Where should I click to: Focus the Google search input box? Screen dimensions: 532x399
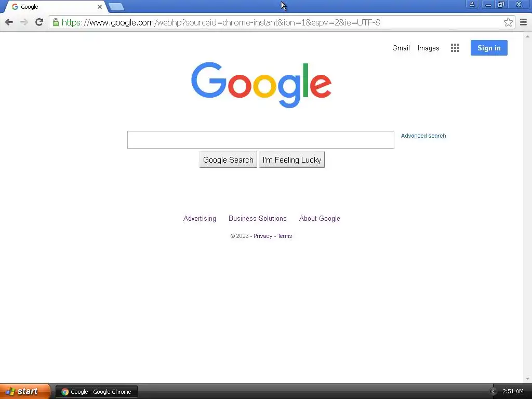point(261,140)
